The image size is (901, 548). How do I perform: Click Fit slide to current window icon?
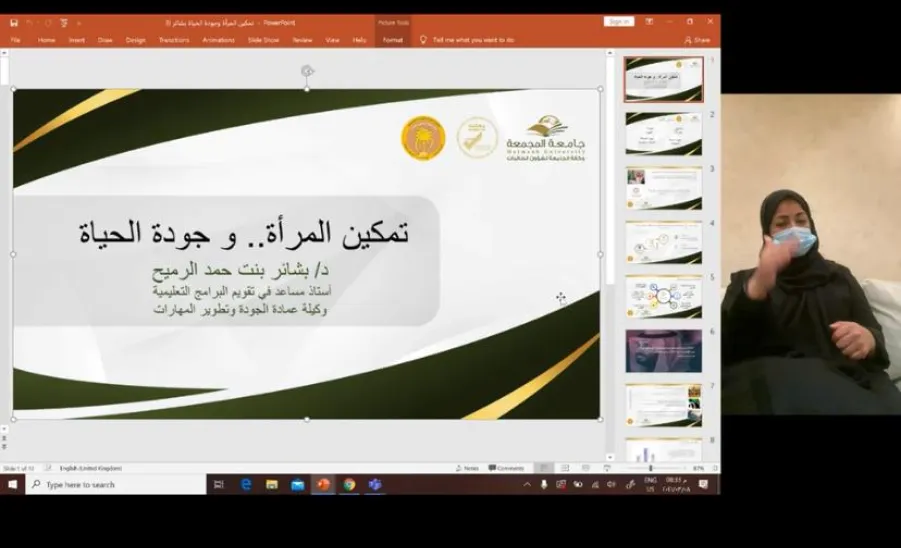714,468
